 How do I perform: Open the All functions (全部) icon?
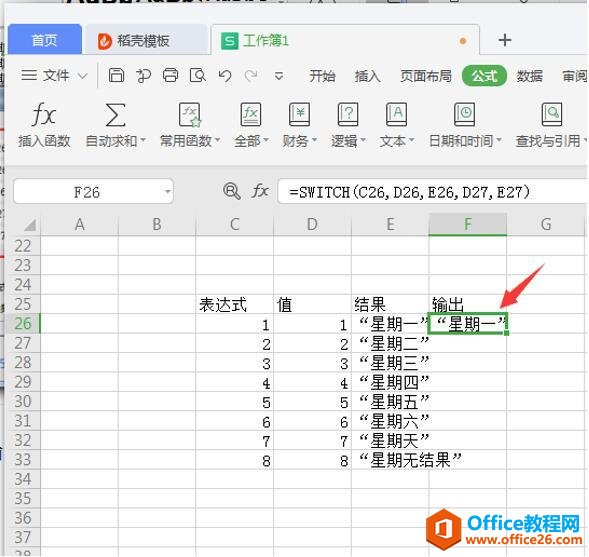(x=251, y=115)
